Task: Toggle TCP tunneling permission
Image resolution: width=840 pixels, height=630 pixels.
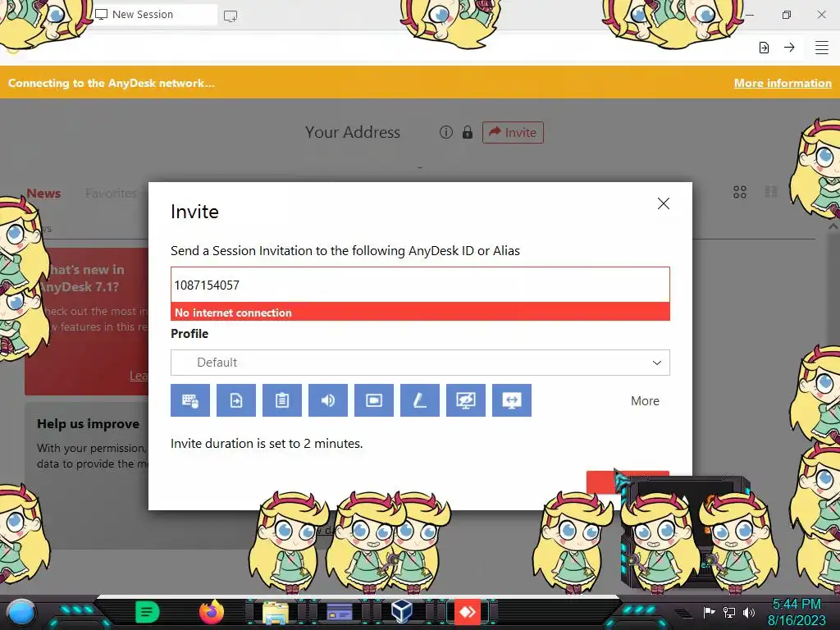Action: 512,400
